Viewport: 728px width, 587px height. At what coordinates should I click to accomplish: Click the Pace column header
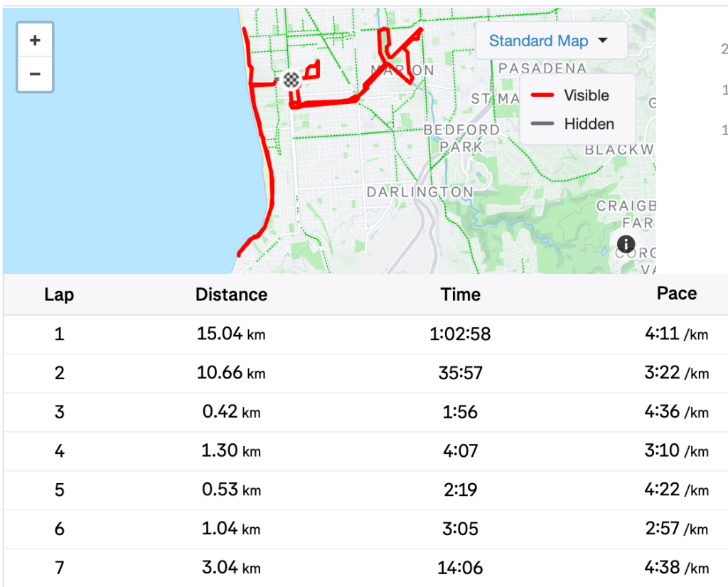pos(676,293)
